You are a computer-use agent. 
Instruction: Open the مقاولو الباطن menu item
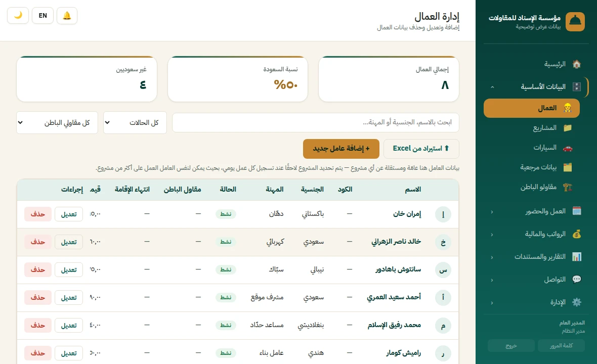tap(532, 187)
